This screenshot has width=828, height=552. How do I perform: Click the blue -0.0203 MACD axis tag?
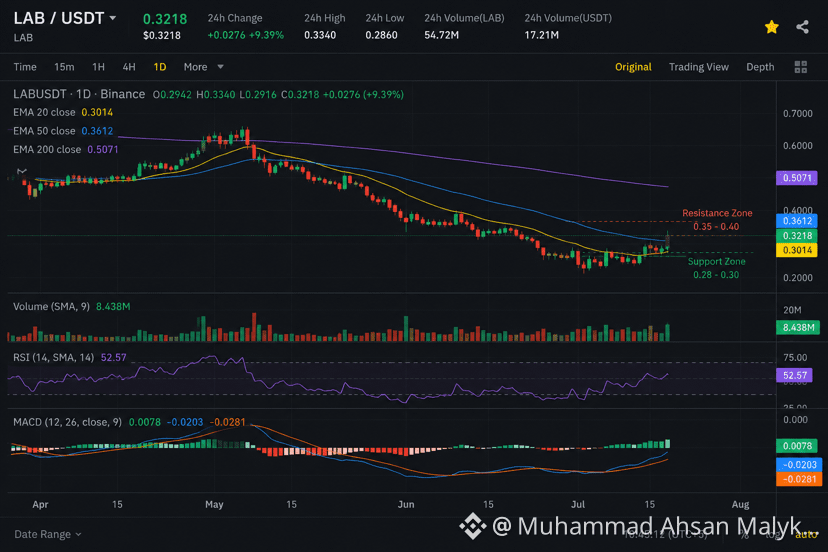click(x=799, y=465)
